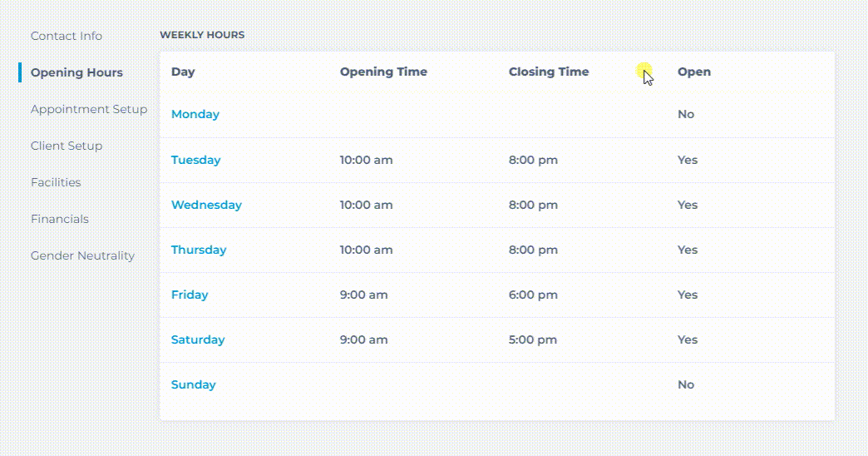
Task: Click Saturday's 5:00 pm closing time
Action: coord(533,340)
